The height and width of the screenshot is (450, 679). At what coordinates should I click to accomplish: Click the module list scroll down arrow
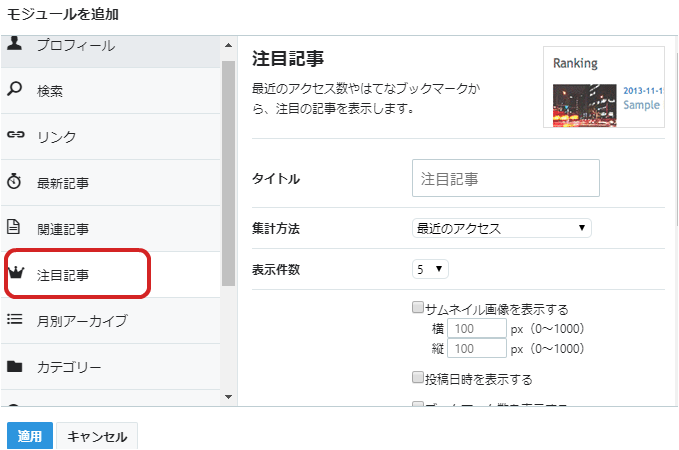click(229, 397)
